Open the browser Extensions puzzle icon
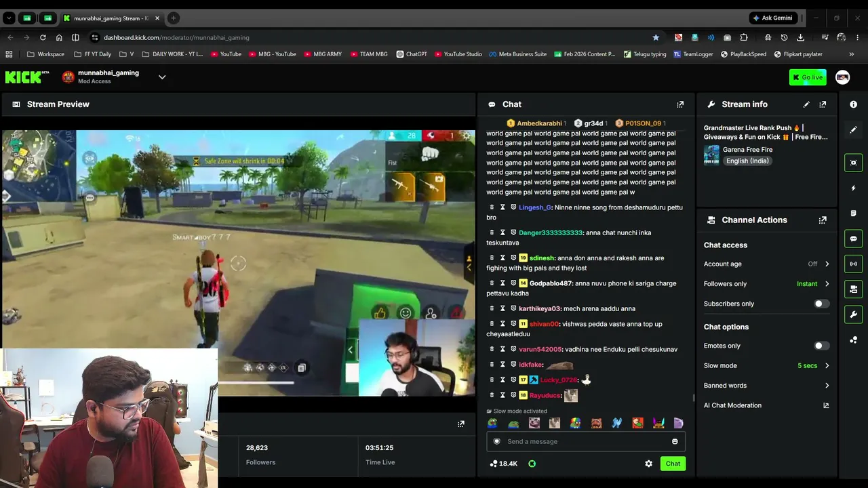Image resolution: width=868 pixels, height=488 pixels. click(744, 37)
